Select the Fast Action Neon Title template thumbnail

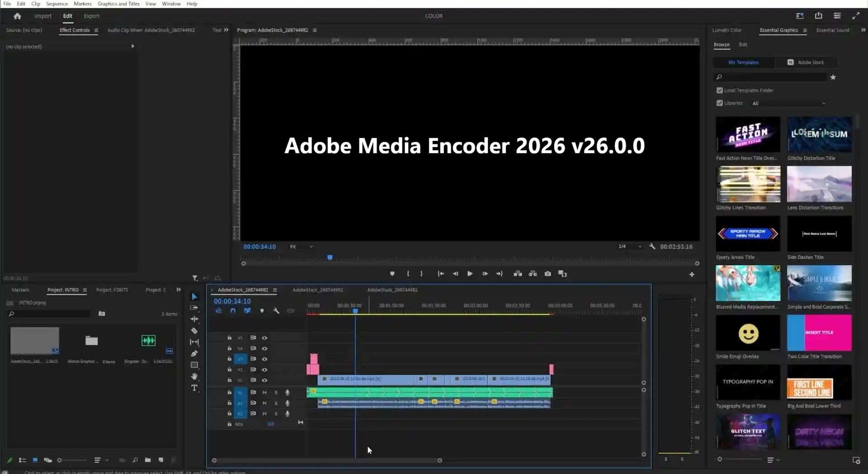[x=748, y=134]
